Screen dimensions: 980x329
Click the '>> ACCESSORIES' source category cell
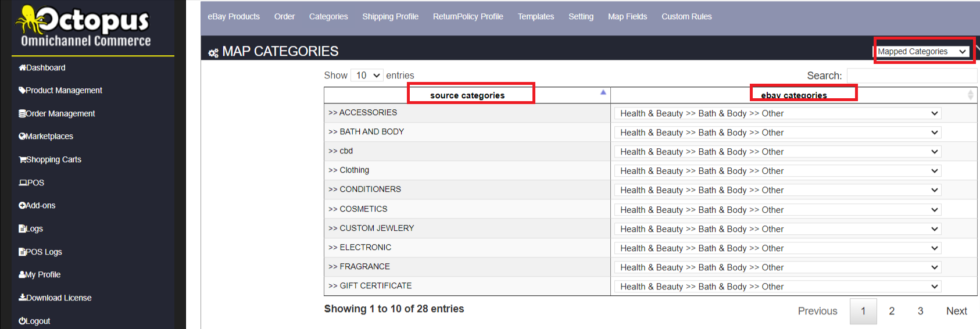(x=467, y=113)
